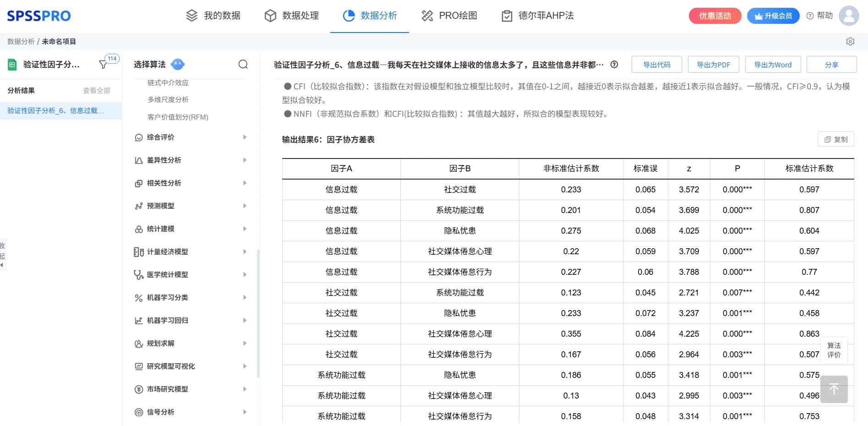Open the 数据处理 menu

tap(291, 15)
